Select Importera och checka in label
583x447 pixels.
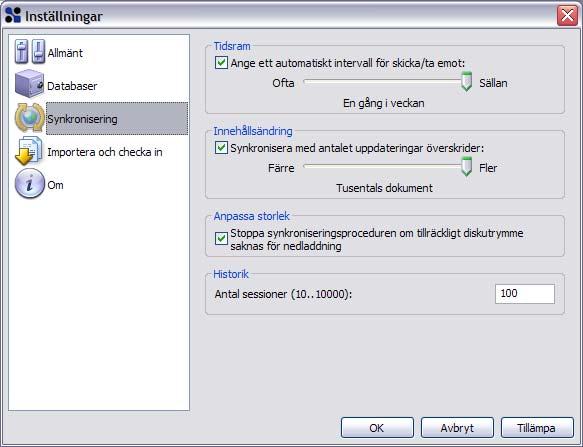tap(105, 152)
